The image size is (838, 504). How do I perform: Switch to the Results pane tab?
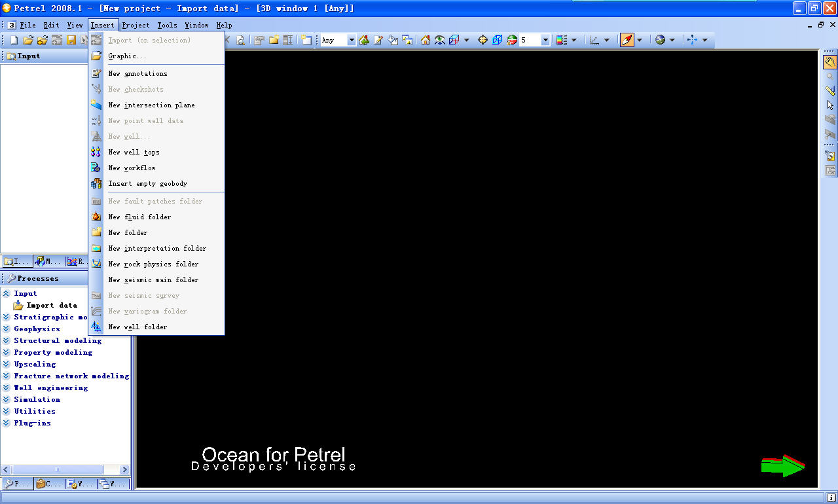click(77, 262)
